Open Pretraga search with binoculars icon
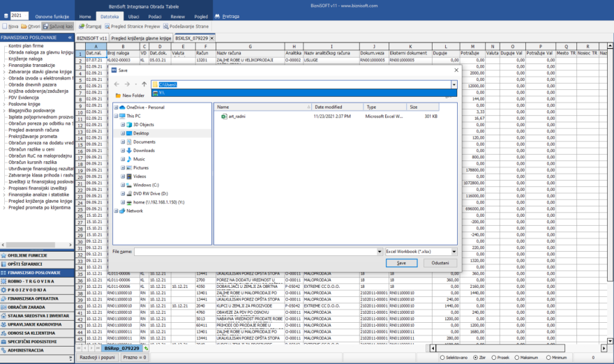Image resolution: width=614 pixels, height=364 pixels. [x=227, y=15]
